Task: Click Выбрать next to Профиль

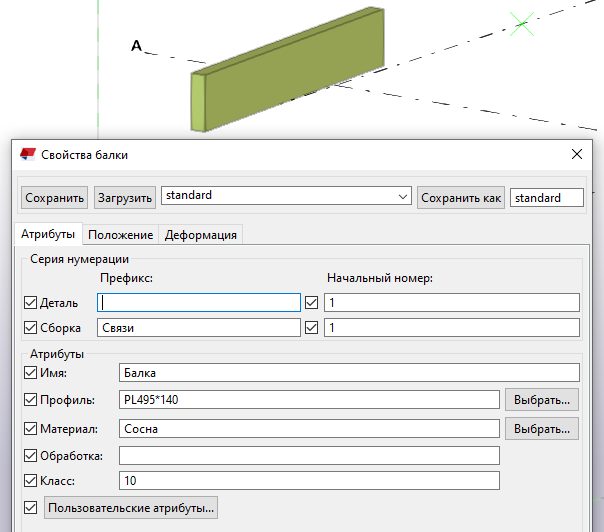Action: tap(542, 400)
